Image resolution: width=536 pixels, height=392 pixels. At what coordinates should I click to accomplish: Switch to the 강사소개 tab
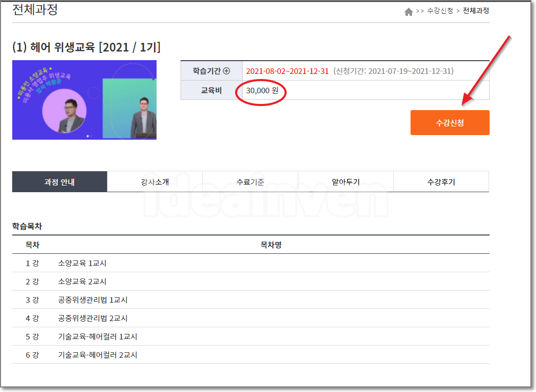click(155, 181)
